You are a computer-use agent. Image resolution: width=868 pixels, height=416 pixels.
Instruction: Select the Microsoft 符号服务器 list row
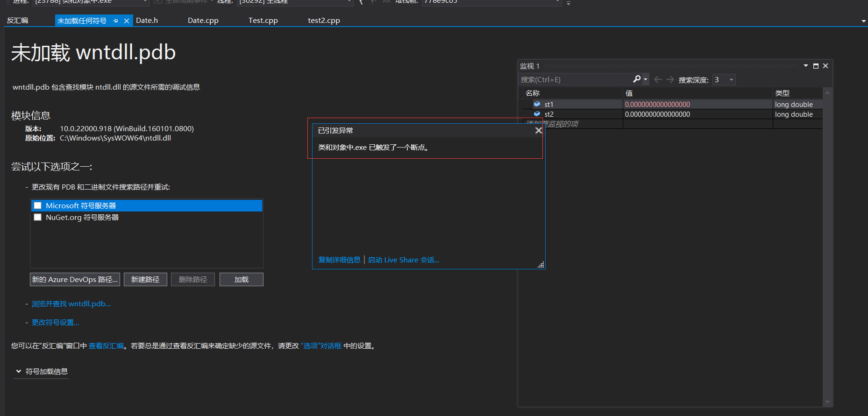(147, 205)
